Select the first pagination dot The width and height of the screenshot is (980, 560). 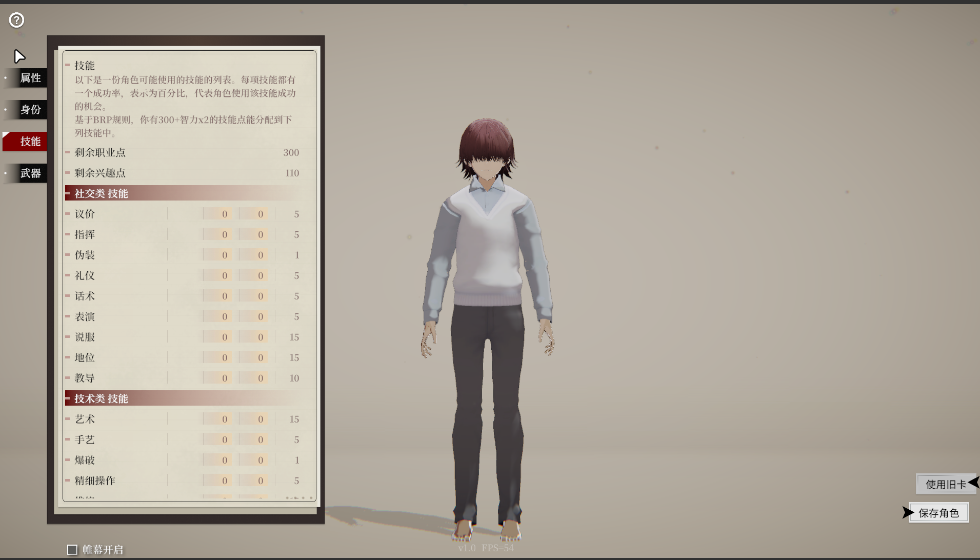287,497
